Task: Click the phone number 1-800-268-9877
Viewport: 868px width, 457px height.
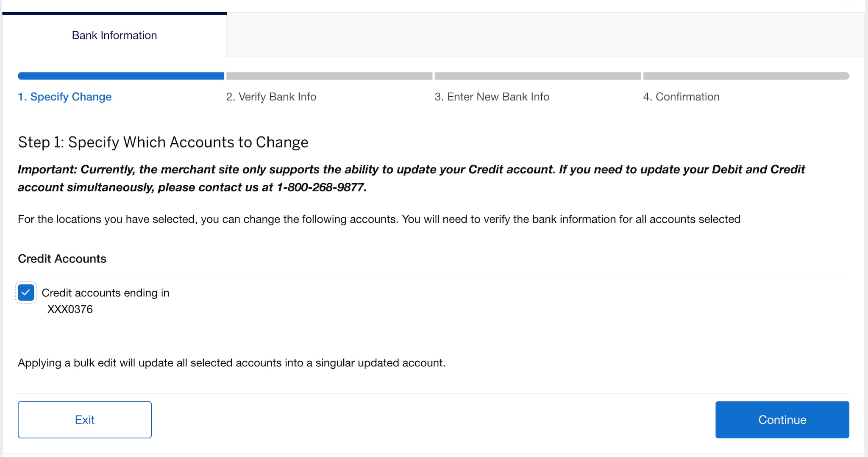Action: tap(322, 187)
